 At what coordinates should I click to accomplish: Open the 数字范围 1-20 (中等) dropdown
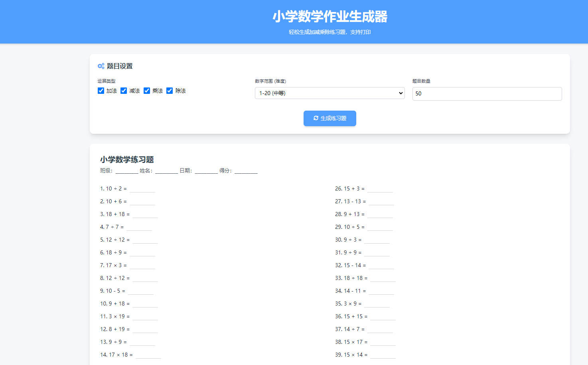pos(330,93)
